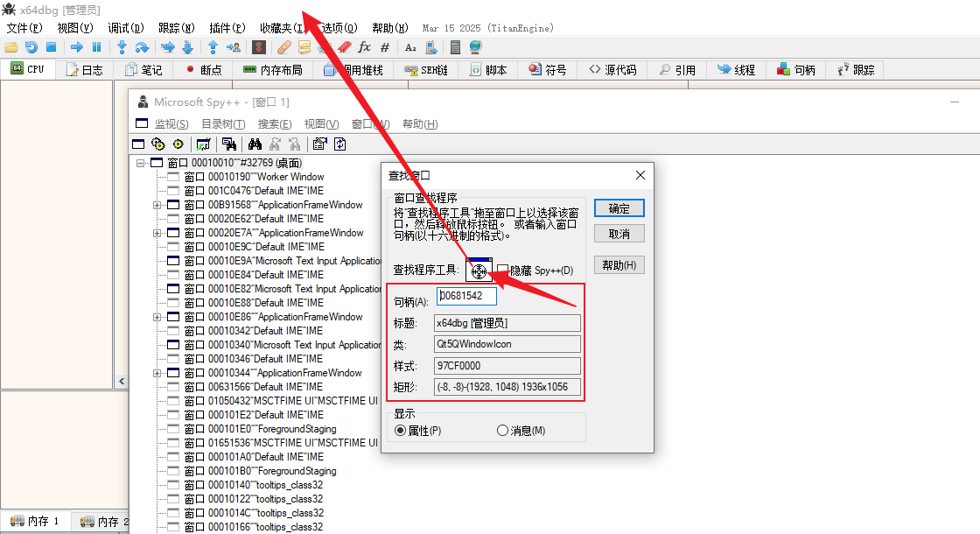Click the x64dbg Scylla plugin icon
Image resolution: width=980 pixels, height=534 pixels.
(260, 47)
